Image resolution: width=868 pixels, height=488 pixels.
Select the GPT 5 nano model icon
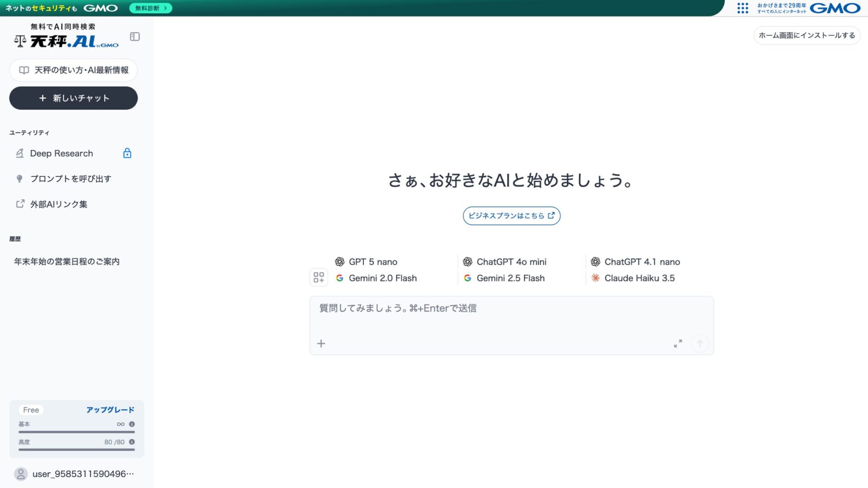point(340,262)
